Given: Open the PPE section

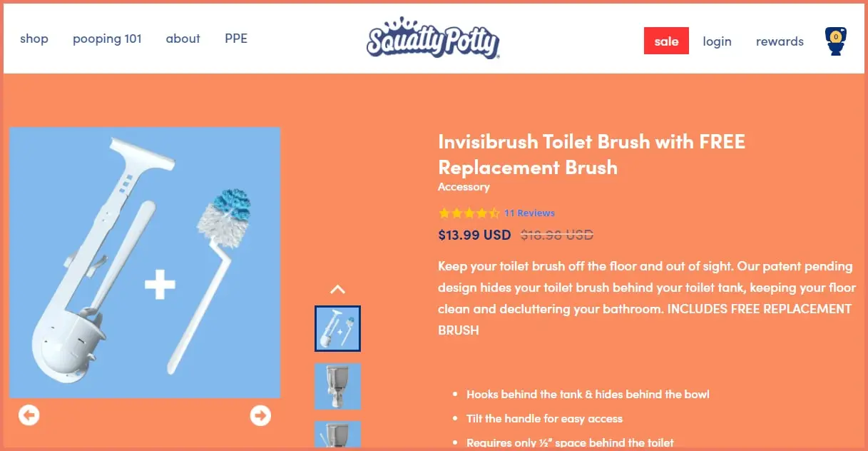Looking at the screenshot, I should [236, 39].
